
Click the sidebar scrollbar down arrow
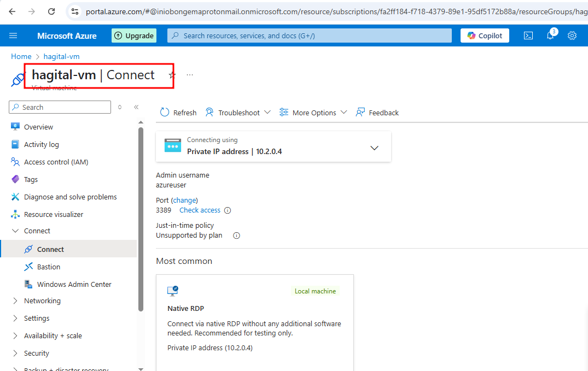pos(141,369)
